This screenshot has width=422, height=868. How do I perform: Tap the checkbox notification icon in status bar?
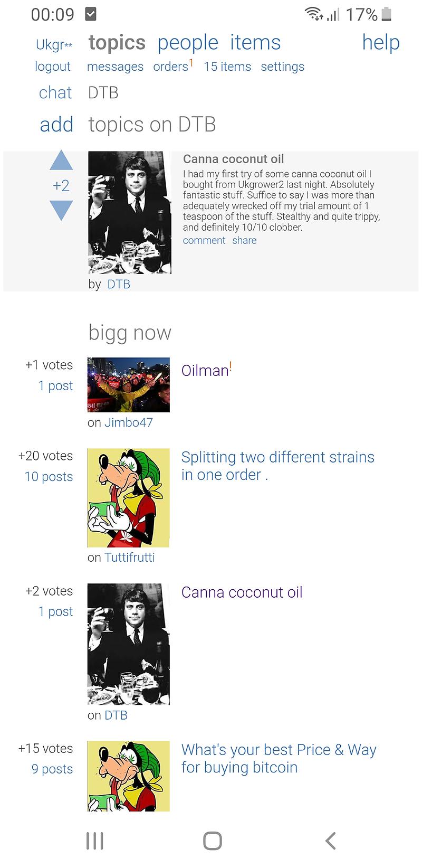(91, 14)
